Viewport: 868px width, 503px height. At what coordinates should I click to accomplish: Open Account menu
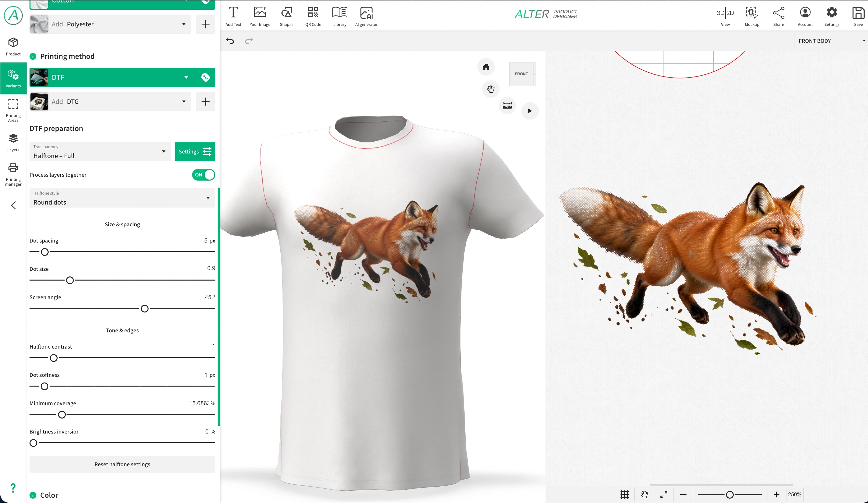(x=805, y=16)
